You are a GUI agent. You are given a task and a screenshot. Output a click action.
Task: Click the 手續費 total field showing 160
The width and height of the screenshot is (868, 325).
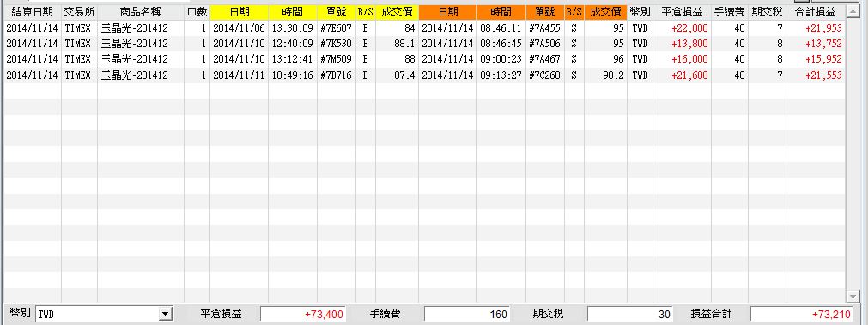[x=467, y=315]
